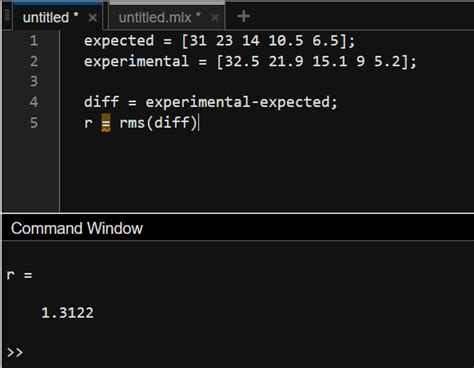Close the untitled.mlx tab
The image size is (474, 368).
[x=215, y=17]
